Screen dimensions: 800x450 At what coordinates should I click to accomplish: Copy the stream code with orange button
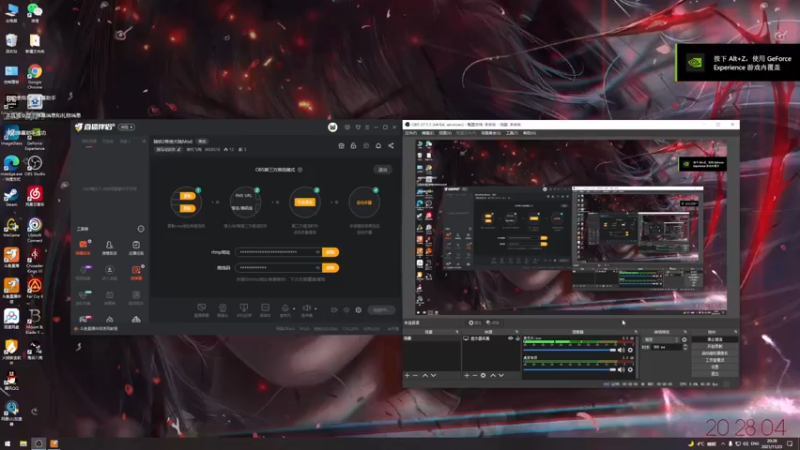(x=331, y=268)
